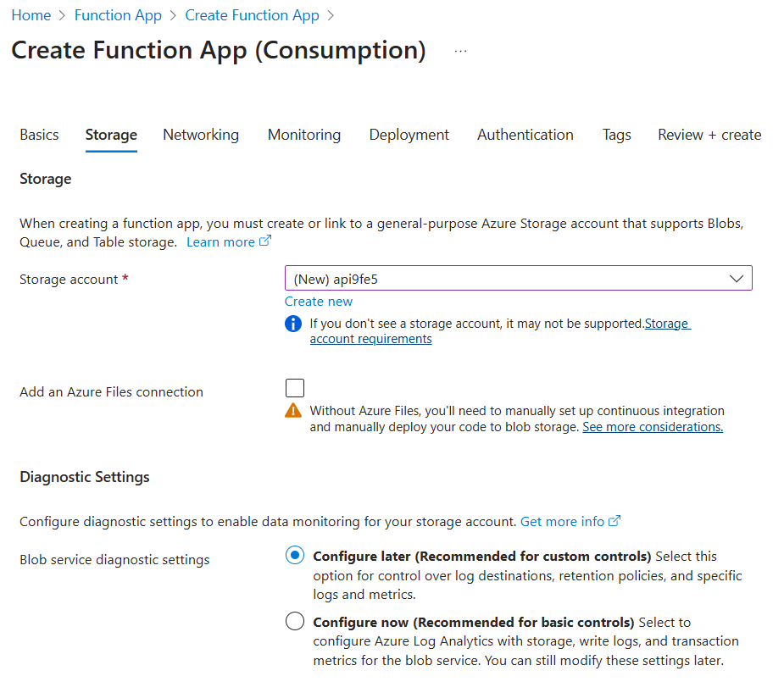The height and width of the screenshot is (693, 784).
Task: Click the Create new link under storage account
Action: click(318, 301)
